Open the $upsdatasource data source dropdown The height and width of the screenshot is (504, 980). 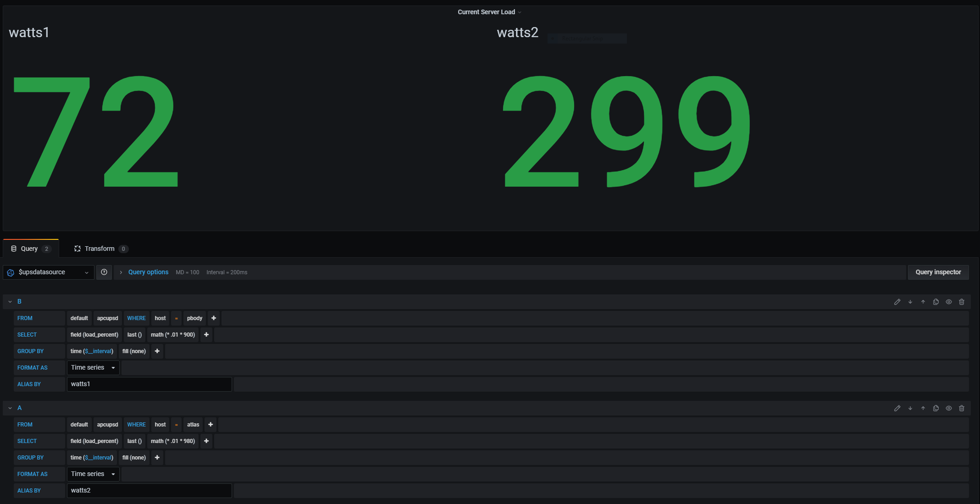coord(49,272)
